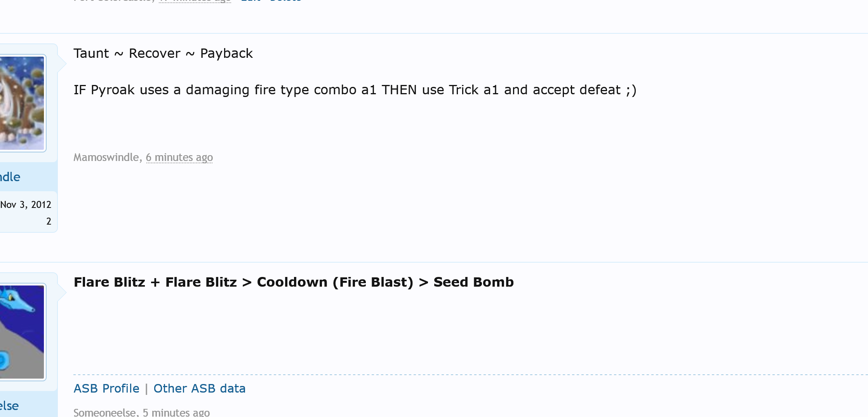Screen dimensions: 868x417
Task: Click the bold Flare Blitz combo text
Action: pos(294,282)
